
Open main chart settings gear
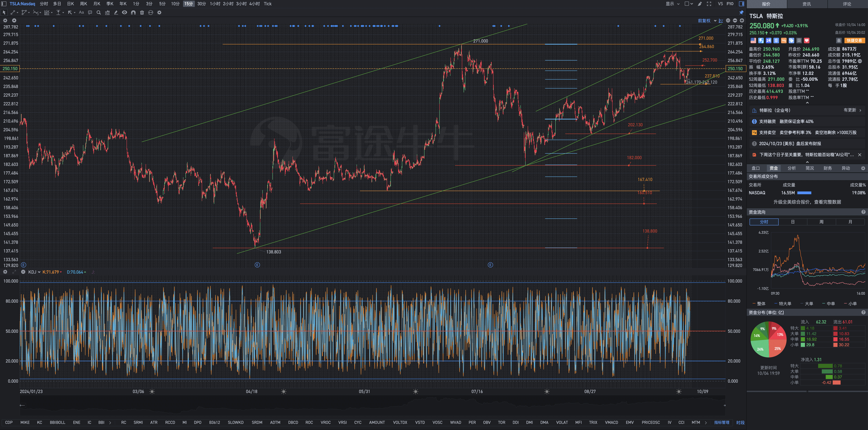[x=5, y=21]
